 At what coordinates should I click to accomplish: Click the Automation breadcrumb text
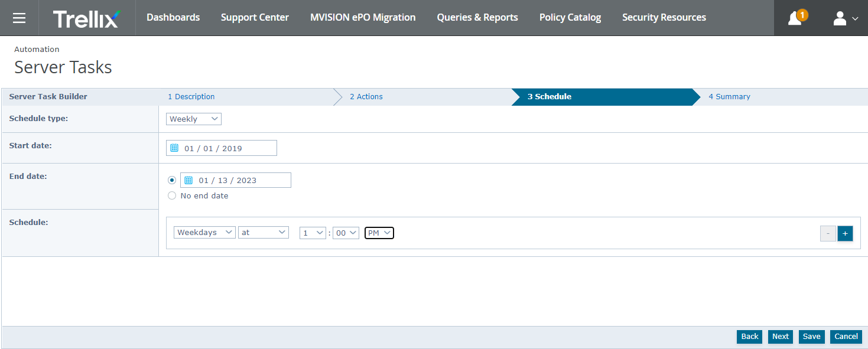(x=37, y=50)
